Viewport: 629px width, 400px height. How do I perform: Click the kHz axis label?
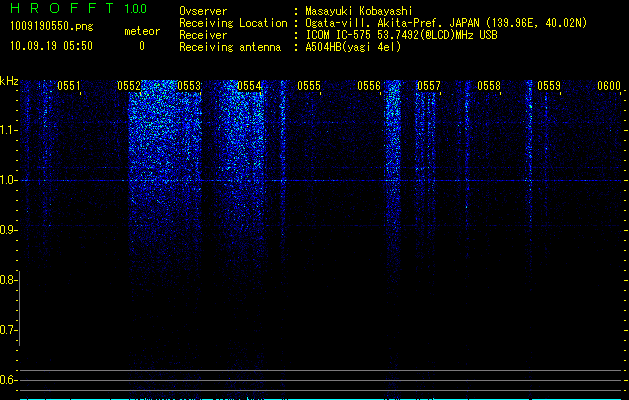click(x=9, y=81)
